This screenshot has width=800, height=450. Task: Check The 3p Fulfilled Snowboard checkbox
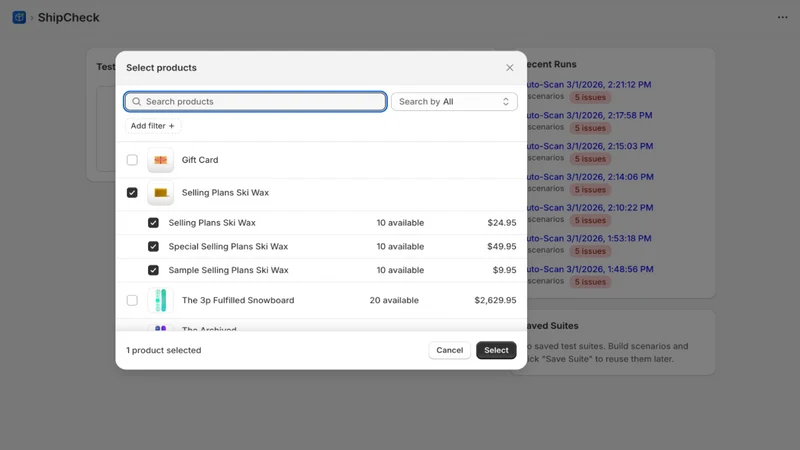[x=132, y=300]
